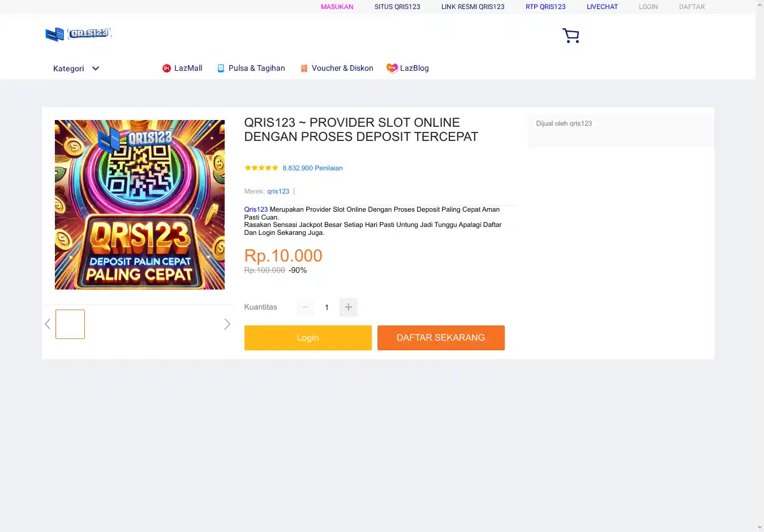The image size is (764, 532).
Task: Show next product thumbnail with right chevron
Action: (x=227, y=324)
